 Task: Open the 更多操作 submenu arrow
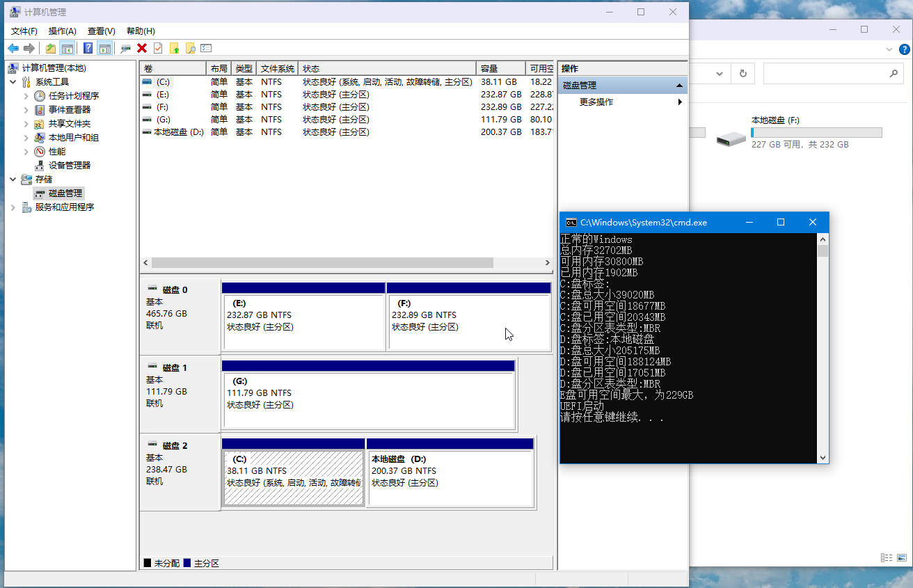pos(680,102)
